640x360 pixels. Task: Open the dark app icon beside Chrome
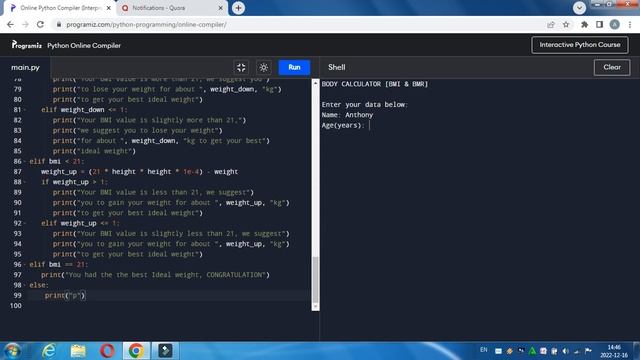(x=165, y=351)
